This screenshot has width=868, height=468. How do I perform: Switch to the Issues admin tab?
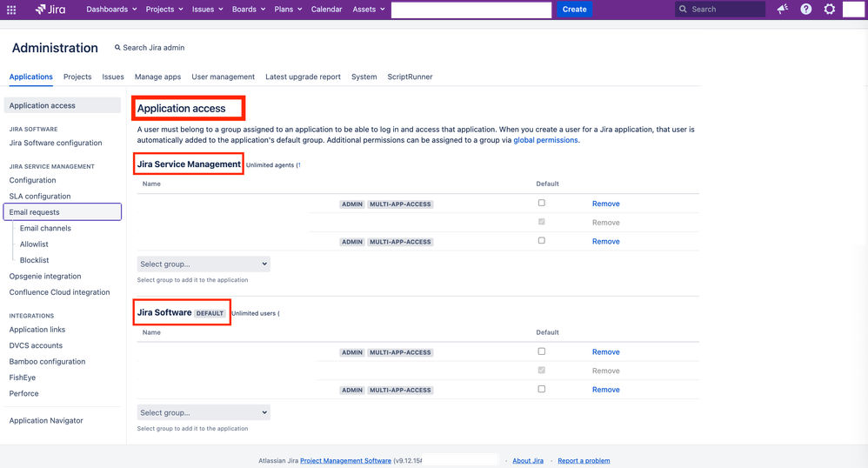113,77
